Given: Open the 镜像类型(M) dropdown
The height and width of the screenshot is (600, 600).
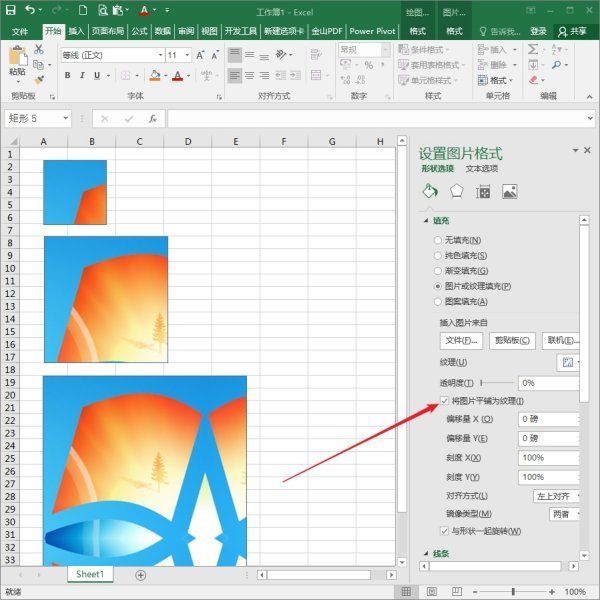Looking at the screenshot, I should [x=564, y=514].
